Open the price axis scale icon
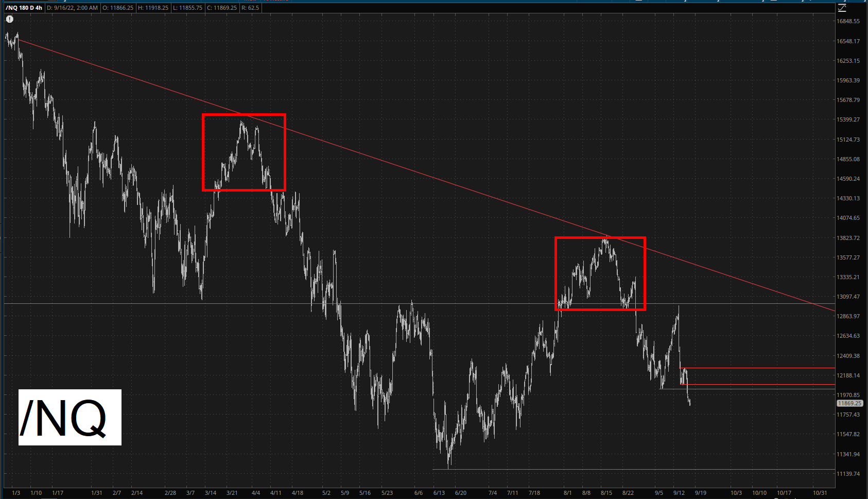The height and width of the screenshot is (499, 868). [x=842, y=8]
